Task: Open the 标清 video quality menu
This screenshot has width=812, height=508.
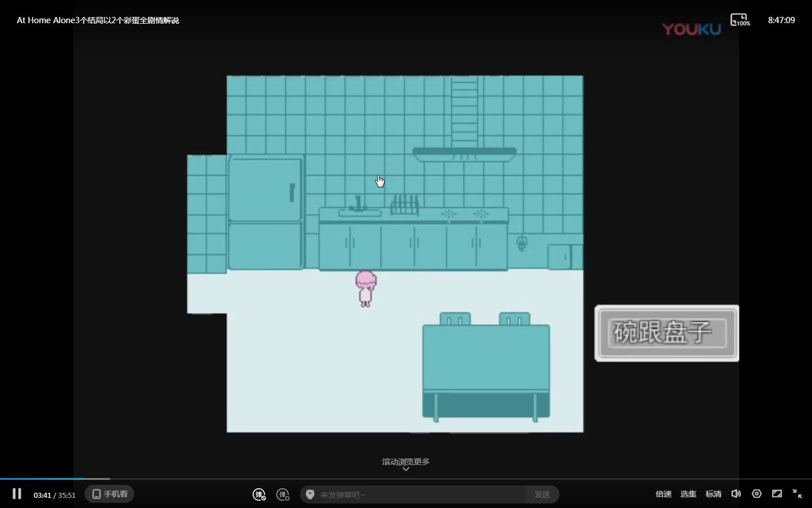Action: (x=713, y=494)
